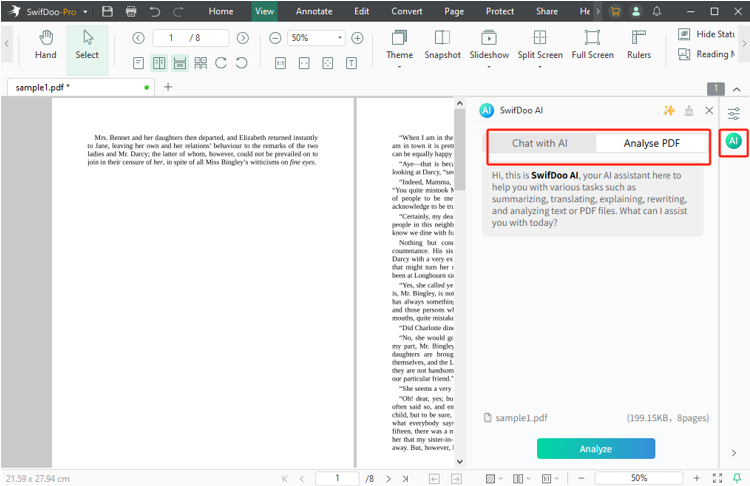
Task: Jump to last page in status bar
Action: click(406, 478)
